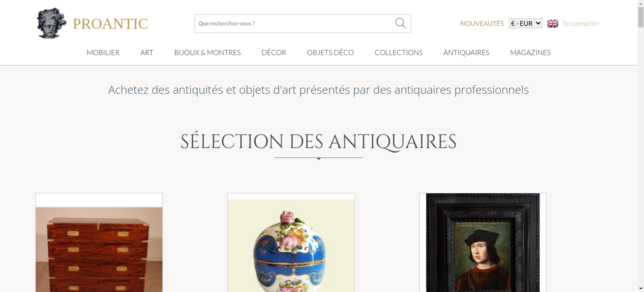Click the Nouveautés link
The image size is (644, 292).
[482, 23]
